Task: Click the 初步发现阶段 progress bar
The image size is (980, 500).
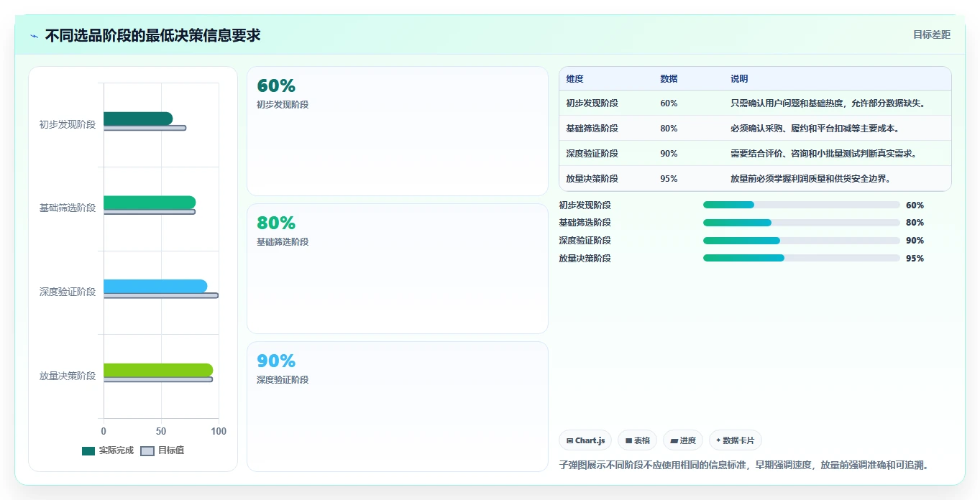Action: (801, 205)
